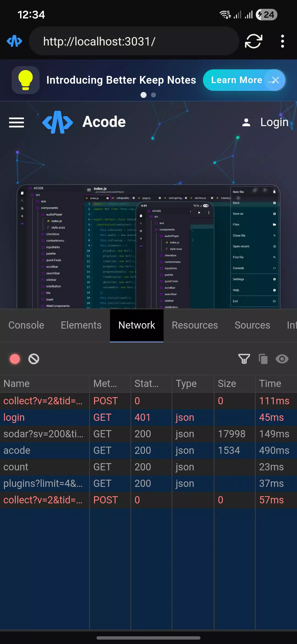This screenshot has height=644, width=297.
Task: Click the Status column header
Action: (151, 384)
